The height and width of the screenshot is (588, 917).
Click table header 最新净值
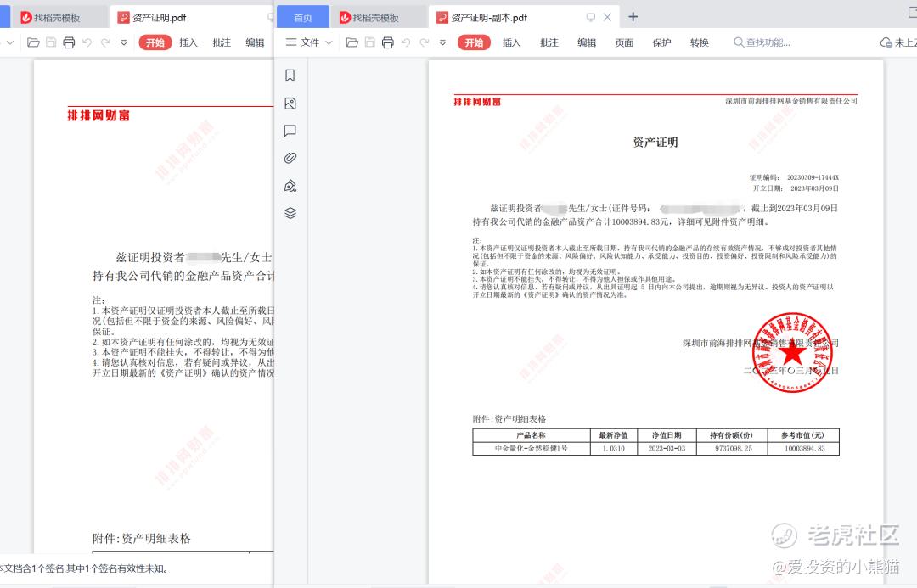pyautogui.click(x=614, y=435)
